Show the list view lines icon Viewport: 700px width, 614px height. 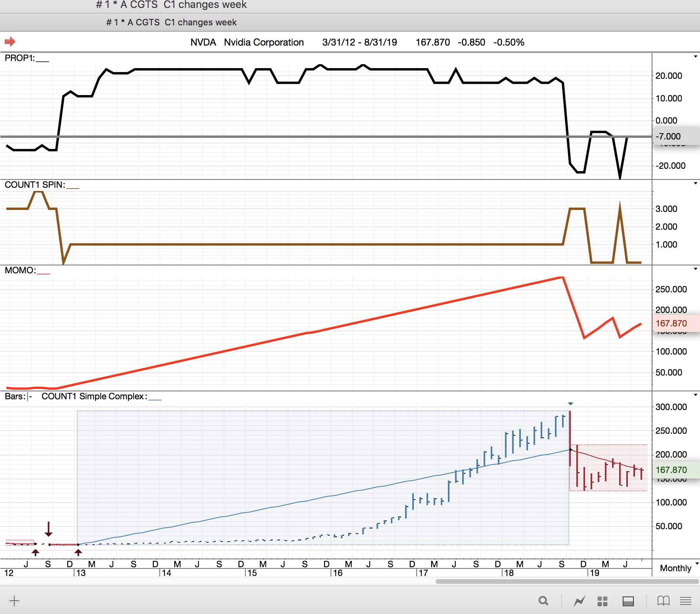coord(686,601)
